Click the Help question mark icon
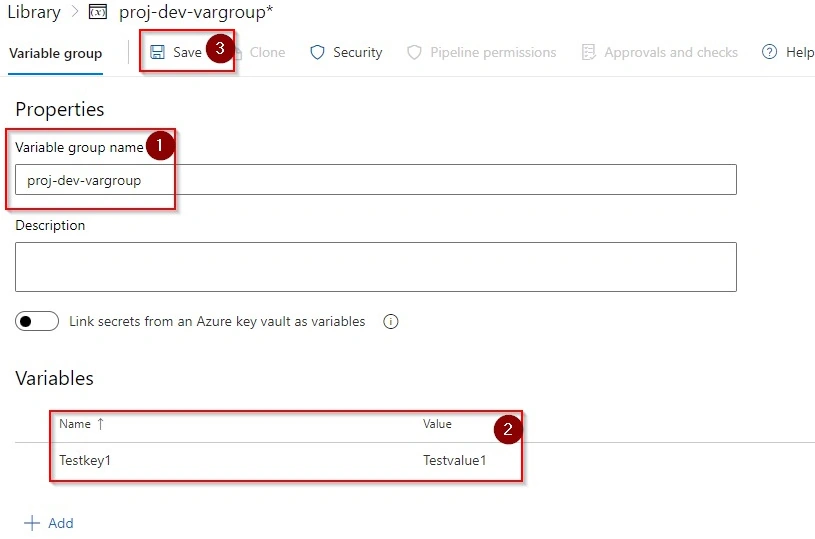The width and height of the screenshot is (815, 539). coord(769,52)
